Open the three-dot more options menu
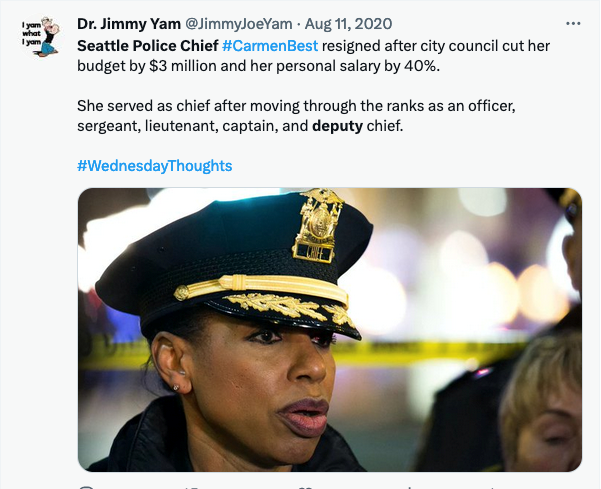Image resolution: width=601 pixels, height=489 pixels. tap(573, 24)
